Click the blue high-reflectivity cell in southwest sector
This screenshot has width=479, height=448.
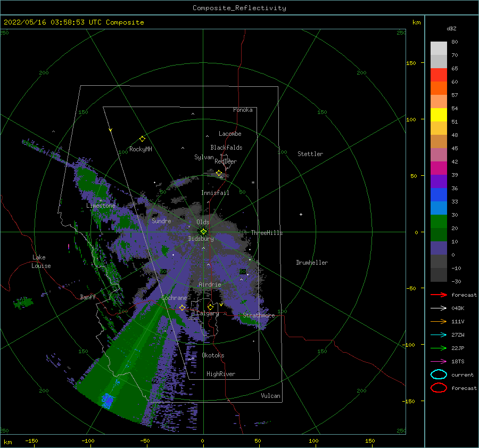107,401
